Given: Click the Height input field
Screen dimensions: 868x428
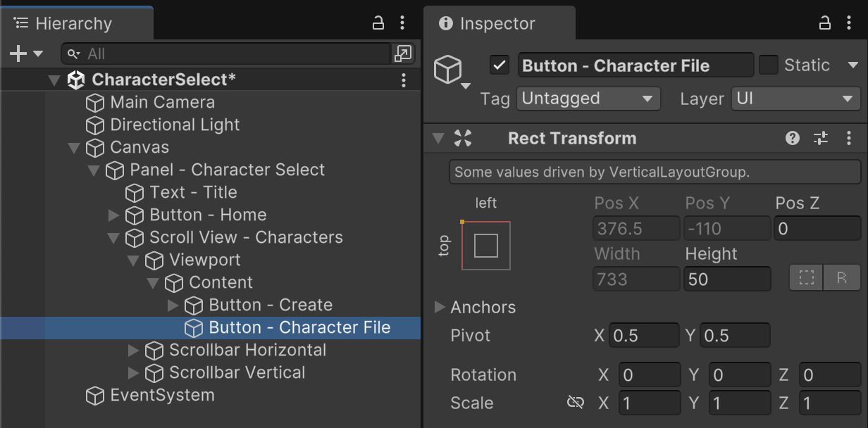Looking at the screenshot, I should [x=726, y=279].
